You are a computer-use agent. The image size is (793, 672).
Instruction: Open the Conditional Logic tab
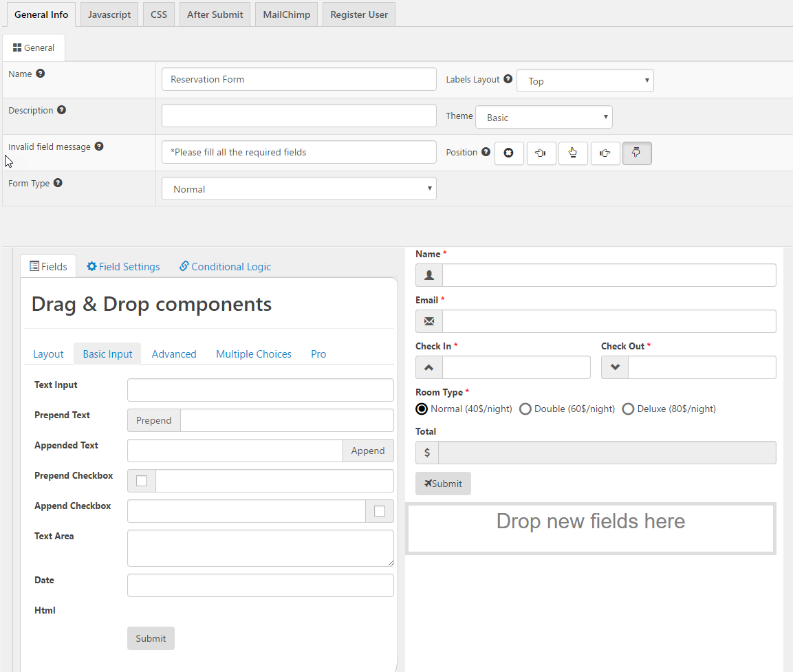point(226,266)
